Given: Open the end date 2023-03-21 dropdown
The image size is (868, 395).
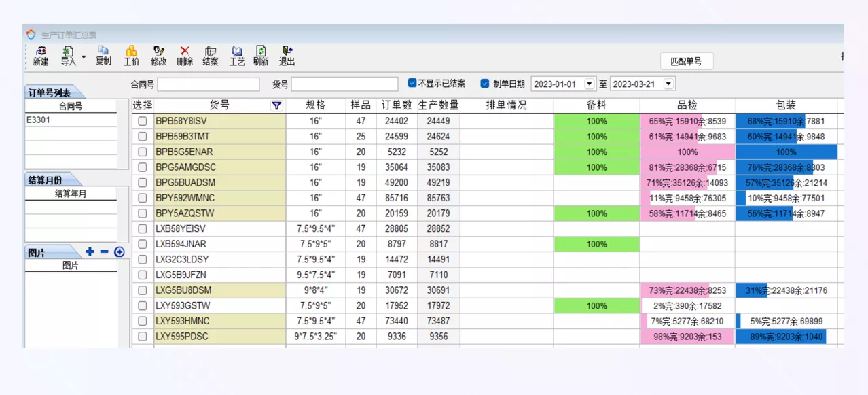Looking at the screenshot, I should pyautogui.click(x=669, y=84).
